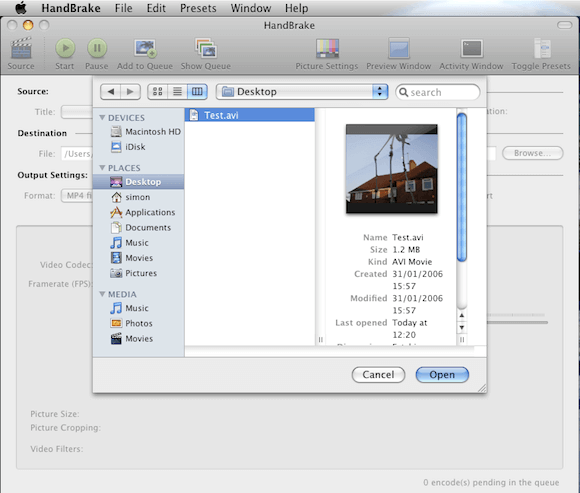This screenshot has width=580, height=493.
Task: Switch file dialog to column view
Action: pos(197,92)
